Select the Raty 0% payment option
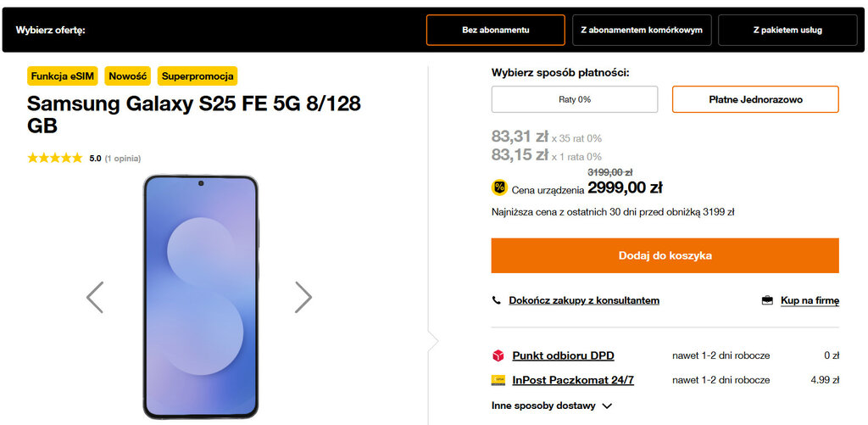Viewport: 868px width, 425px height. coord(575,99)
